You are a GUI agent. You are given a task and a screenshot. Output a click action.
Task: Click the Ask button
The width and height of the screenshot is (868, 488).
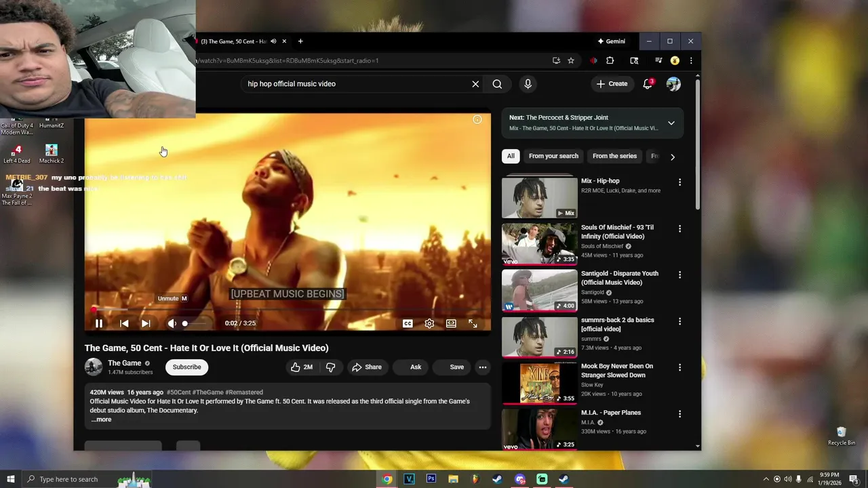point(409,367)
